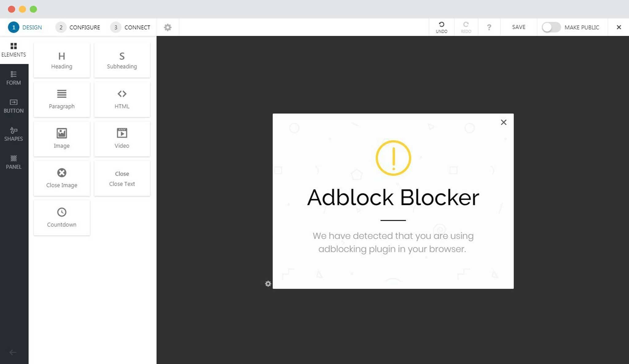Select the Subheading element tool
This screenshot has height=364, width=629.
coord(122,60)
